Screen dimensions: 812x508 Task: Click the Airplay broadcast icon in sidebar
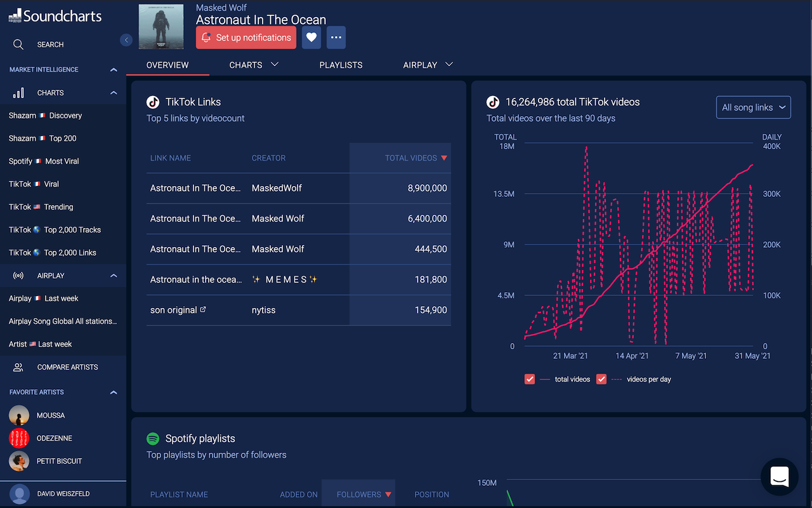(x=18, y=276)
